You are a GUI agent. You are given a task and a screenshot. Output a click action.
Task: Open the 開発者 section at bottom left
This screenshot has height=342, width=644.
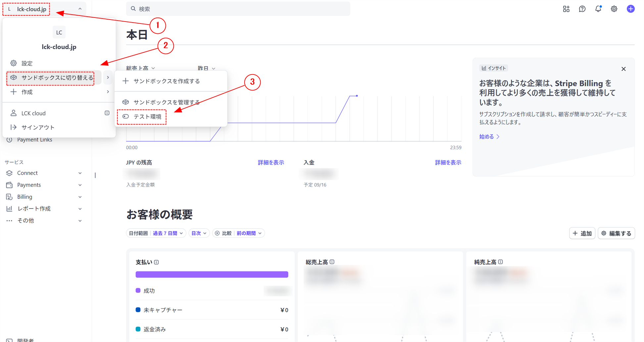pyautogui.click(x=25, y=340)
